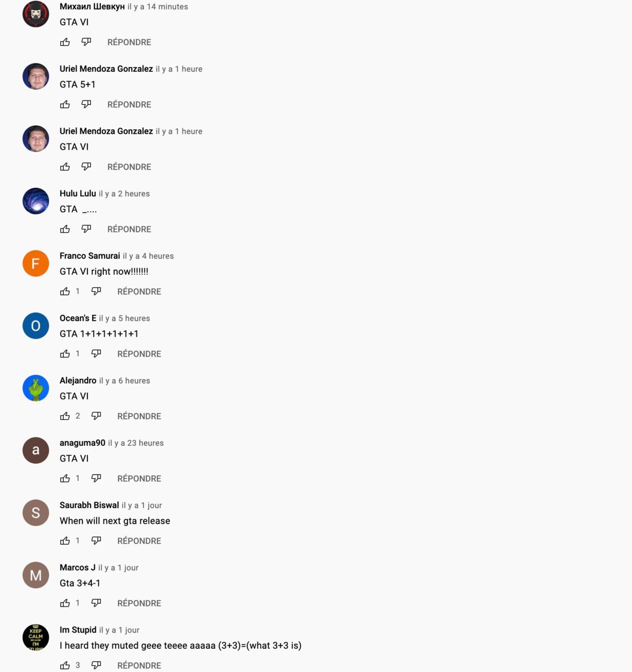The image size is (632, 672).
Task: Like Saurabh Biswal's comment
Action: coord(65,541)
